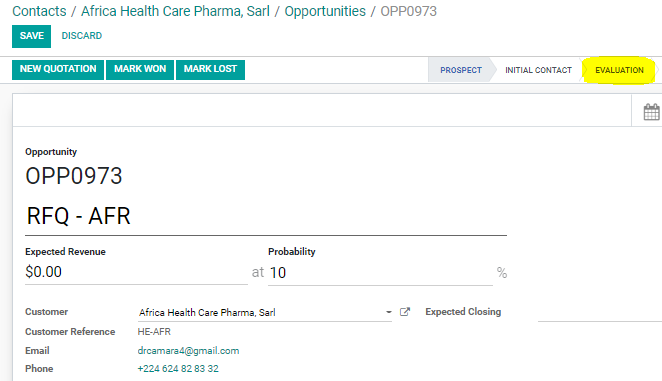Screen dimensions: 662x381
Task: Edit the Probability percentage field
Action: pos(380,272)
